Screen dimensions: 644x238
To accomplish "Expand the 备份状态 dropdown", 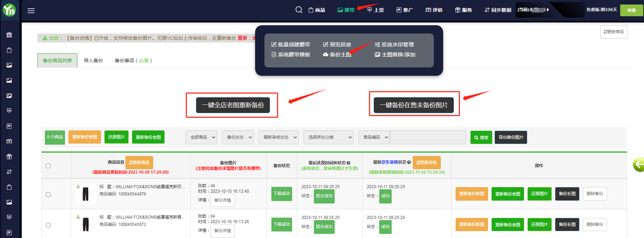I will [238, 137].
